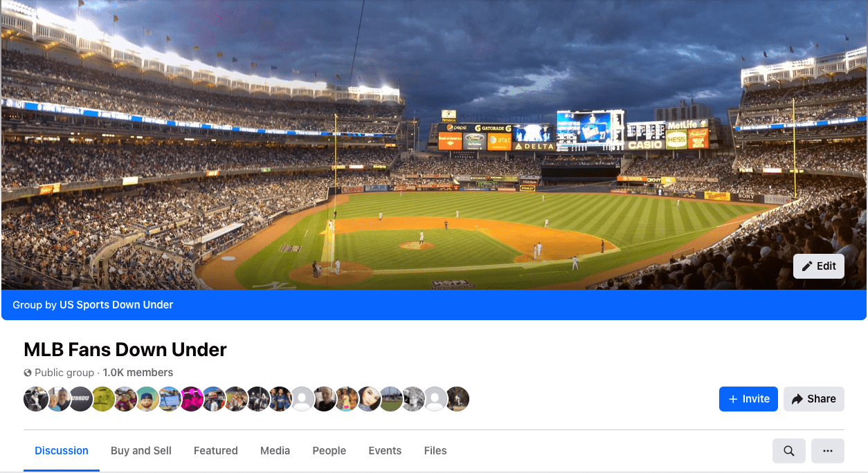Invite people with the blue Invite button
This screenshot has height=473, width=868.
click(748, 399)
